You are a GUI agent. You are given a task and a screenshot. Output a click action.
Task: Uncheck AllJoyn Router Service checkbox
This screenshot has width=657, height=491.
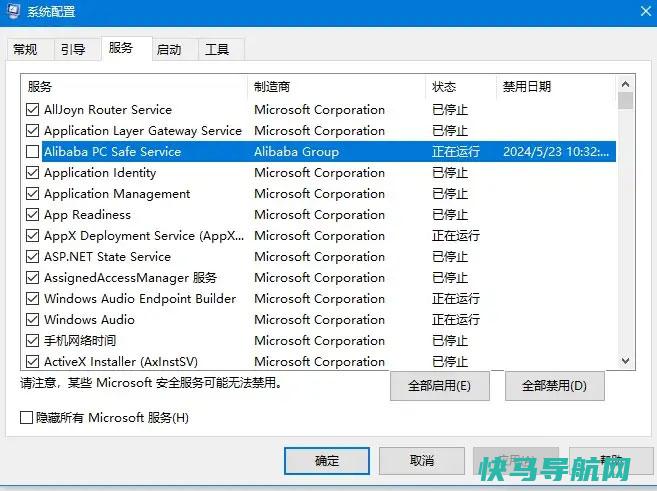tap(32, 110)
